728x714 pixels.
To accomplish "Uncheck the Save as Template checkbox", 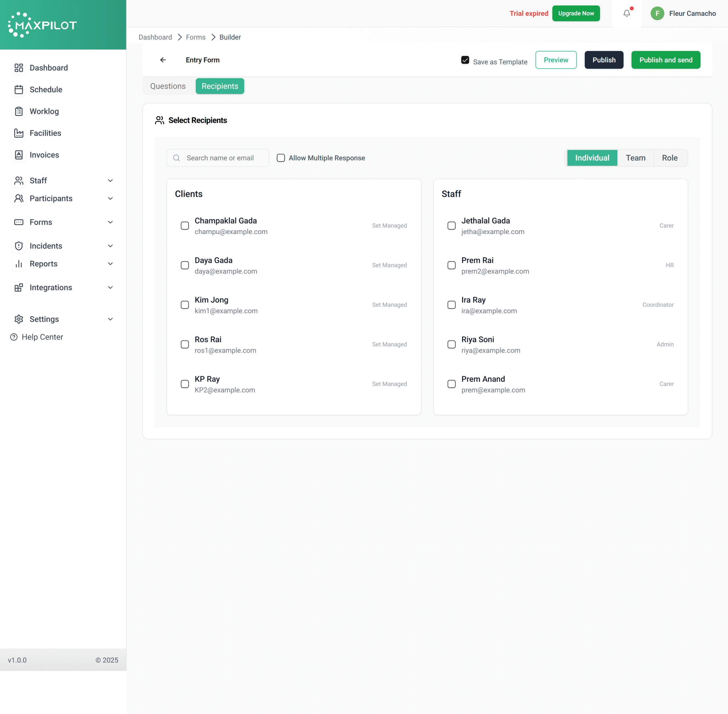I will (x=465, y=60).
